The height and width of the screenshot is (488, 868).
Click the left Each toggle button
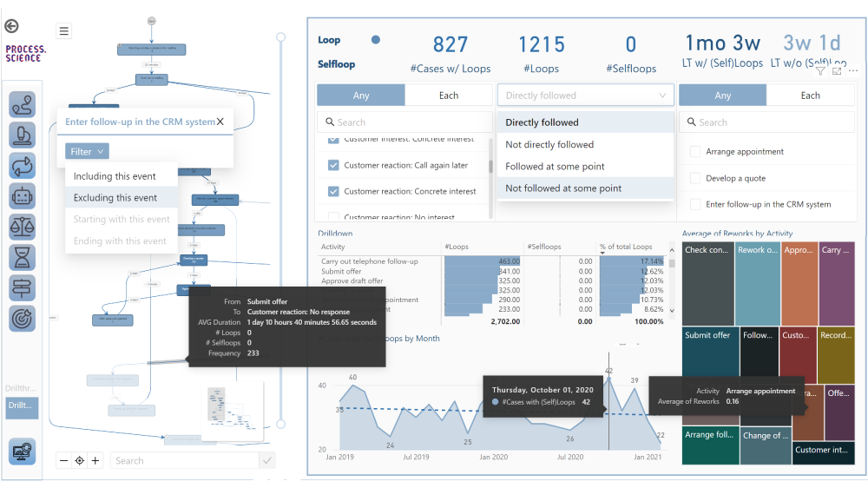449,96
